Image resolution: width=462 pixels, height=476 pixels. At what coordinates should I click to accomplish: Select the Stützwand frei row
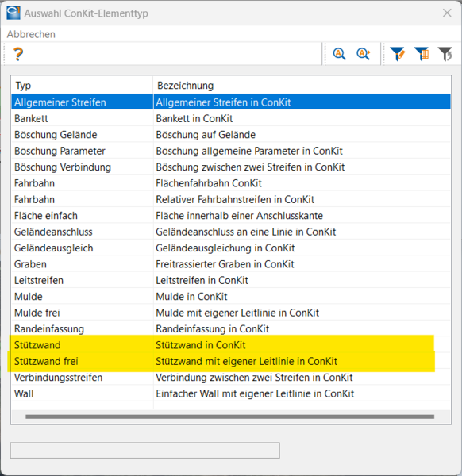point(231,361)
